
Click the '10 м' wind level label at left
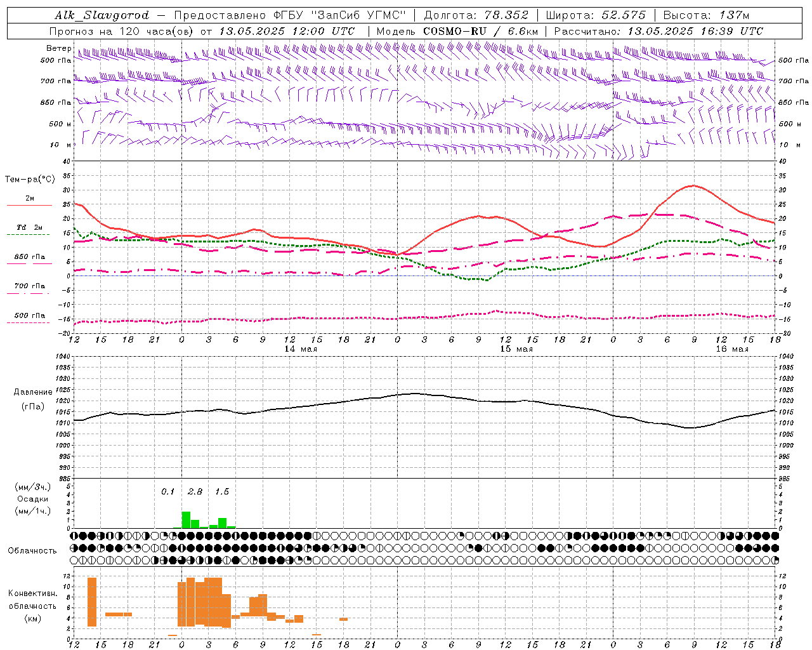61,145
